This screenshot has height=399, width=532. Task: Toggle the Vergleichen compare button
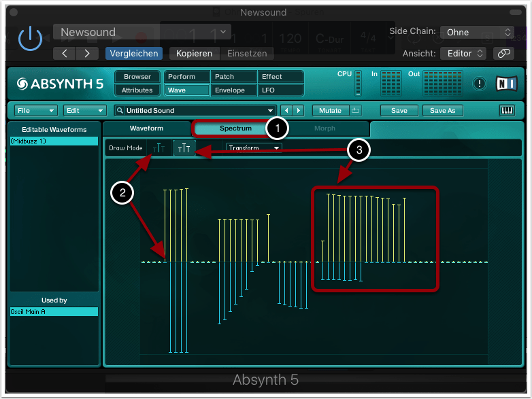[133, 53]
